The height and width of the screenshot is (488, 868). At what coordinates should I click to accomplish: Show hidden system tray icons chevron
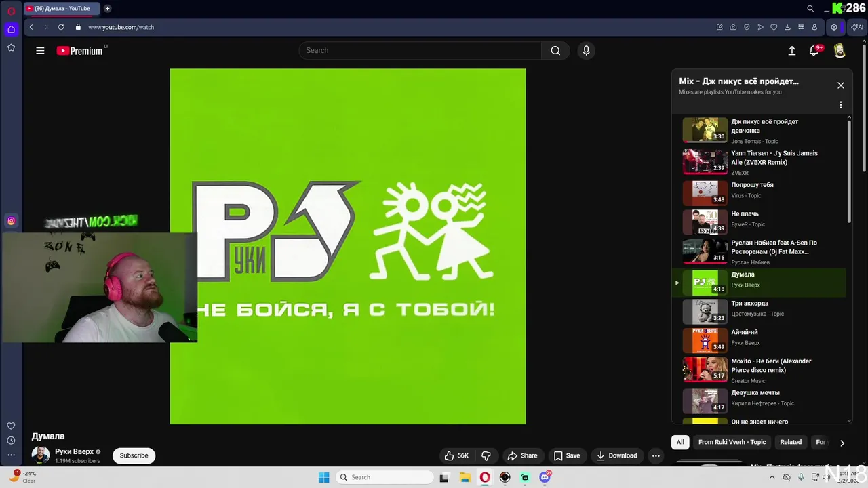point(772,477)
